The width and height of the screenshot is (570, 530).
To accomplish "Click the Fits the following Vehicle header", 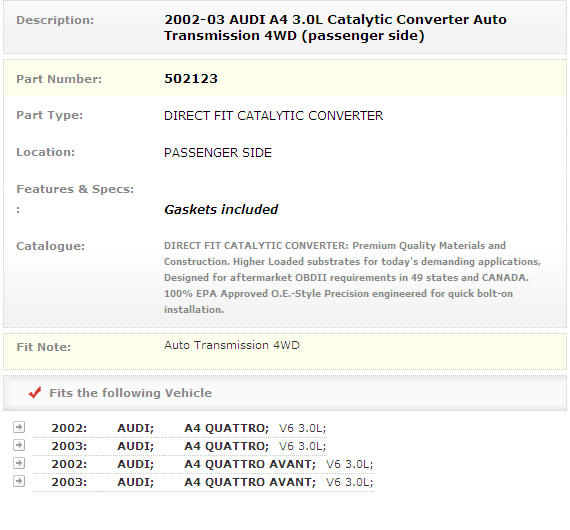I will (x=131, y=393).
